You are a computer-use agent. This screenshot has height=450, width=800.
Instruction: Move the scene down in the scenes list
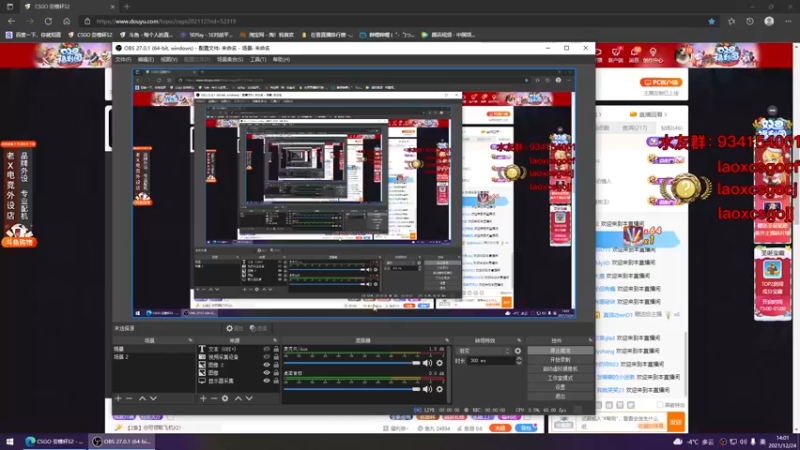(153, 398)
